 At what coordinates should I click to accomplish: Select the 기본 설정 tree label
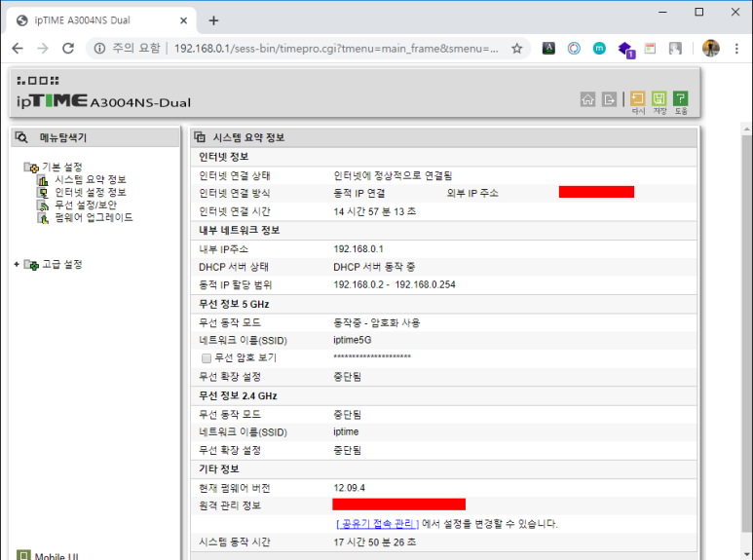[x=62, y=168]
